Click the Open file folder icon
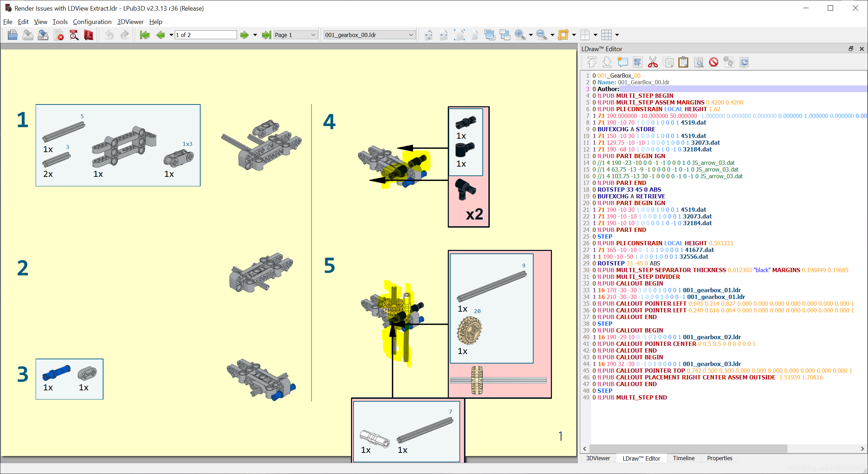This screenshot has width=868, height=474. point(13,35)
